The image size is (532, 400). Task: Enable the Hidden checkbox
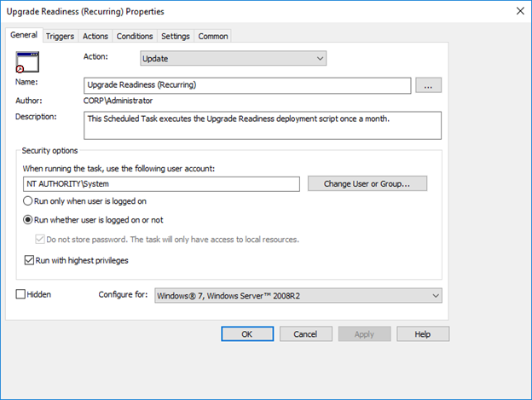pos(20,294)
